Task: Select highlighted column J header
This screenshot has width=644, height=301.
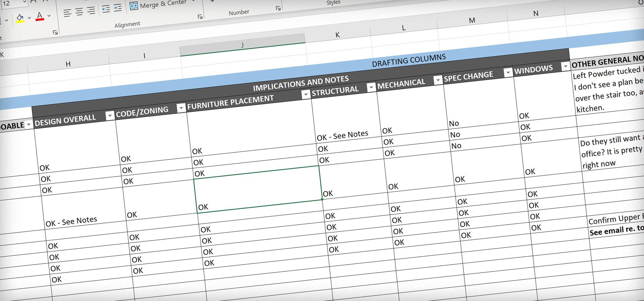Action: pos(242,45)
